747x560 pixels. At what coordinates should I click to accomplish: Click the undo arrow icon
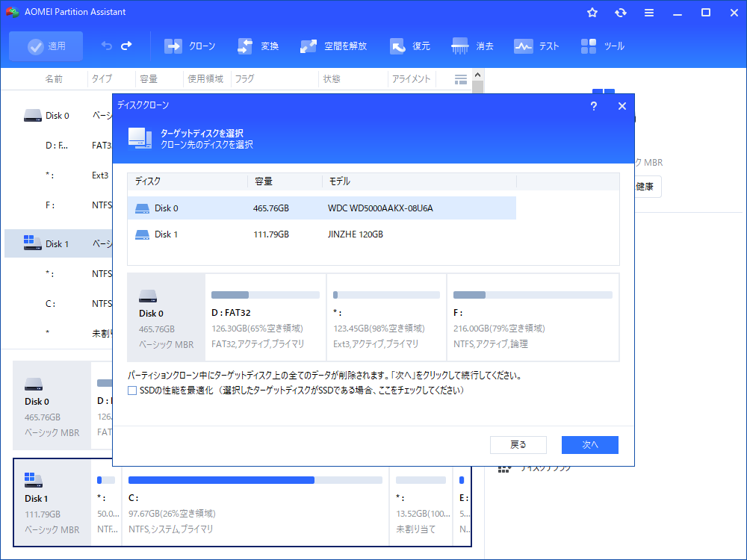(107, 46)
